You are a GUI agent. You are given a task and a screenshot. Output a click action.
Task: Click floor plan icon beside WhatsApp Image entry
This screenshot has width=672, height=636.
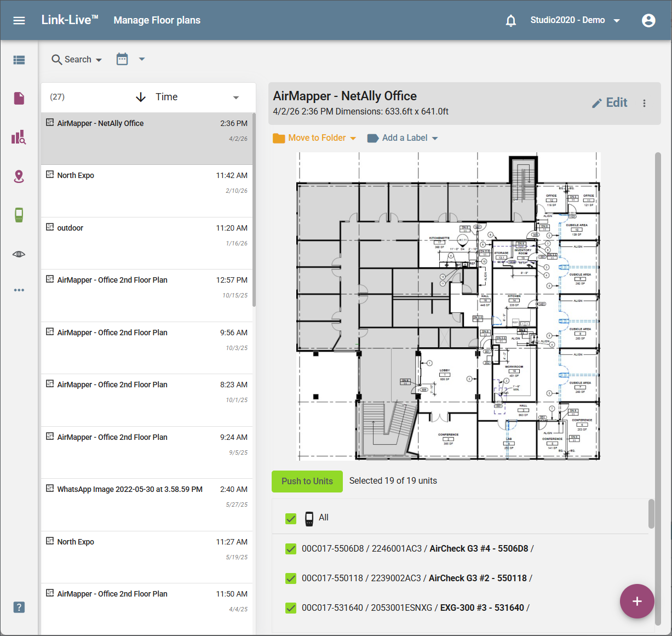coord(50,489)
